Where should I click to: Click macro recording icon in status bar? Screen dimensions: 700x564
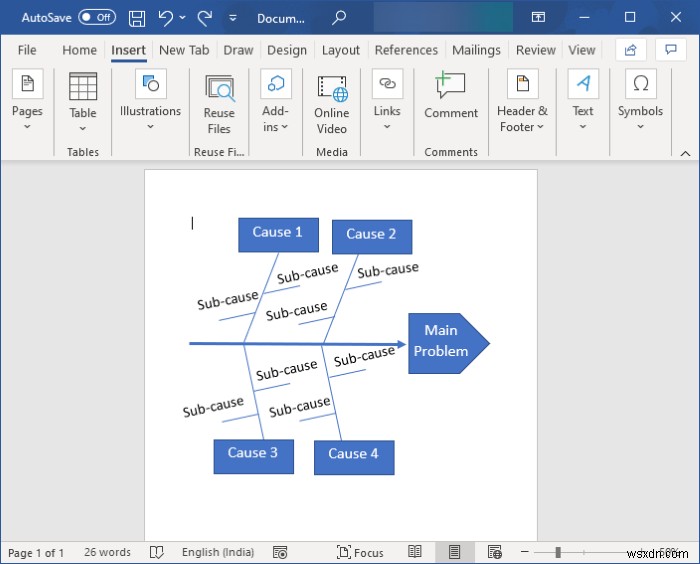pos(280,552)
